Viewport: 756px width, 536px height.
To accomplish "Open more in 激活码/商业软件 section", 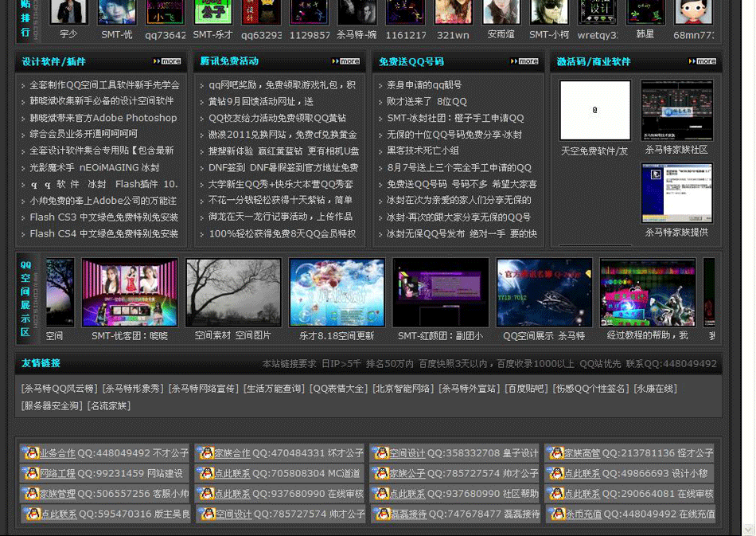I will click(703, 61).
